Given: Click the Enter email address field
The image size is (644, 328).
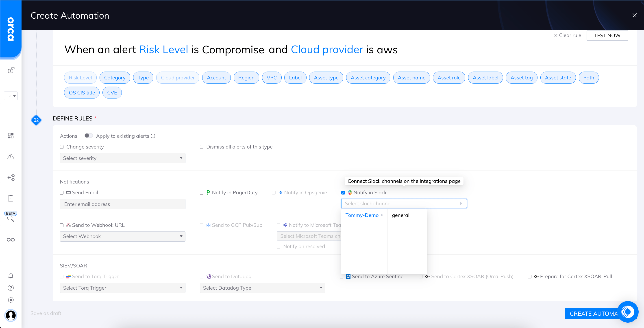Looking at the screenshot, I should pos(122,204).
